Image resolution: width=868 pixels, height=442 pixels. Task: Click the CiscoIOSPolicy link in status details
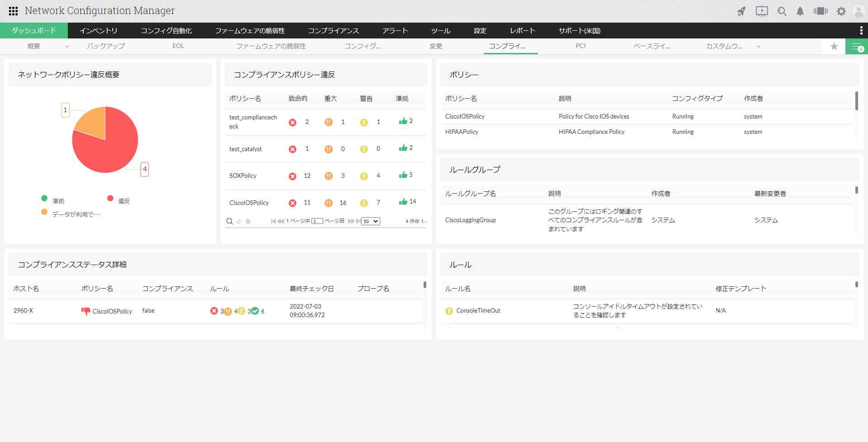pyautogui.click(x=112, y=311)
